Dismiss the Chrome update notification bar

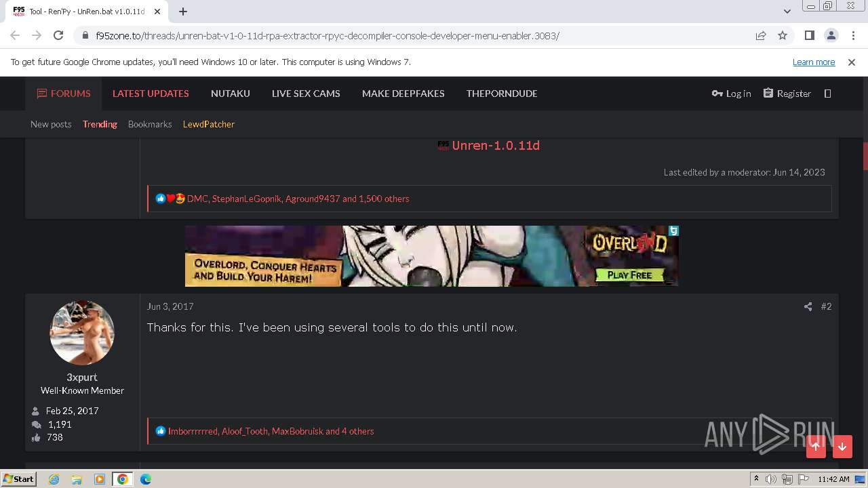click(852, 62)
